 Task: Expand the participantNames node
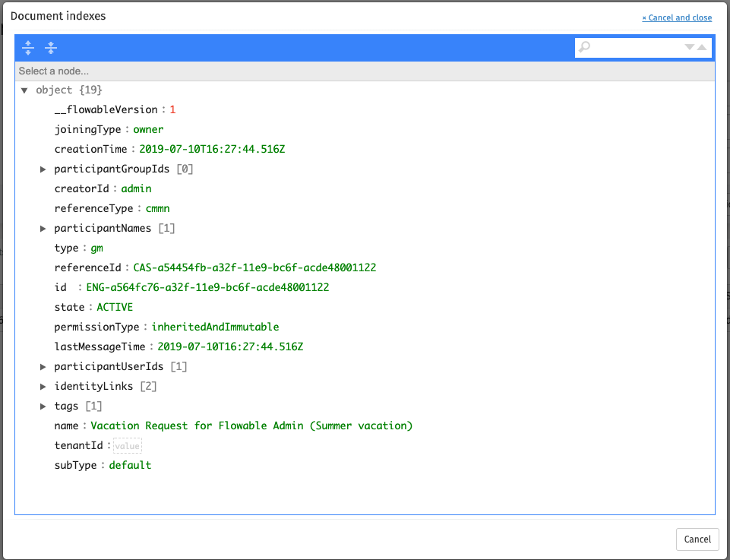43,229
